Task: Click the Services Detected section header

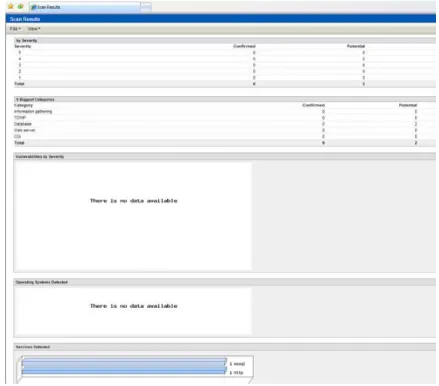Action: point(225,347)
